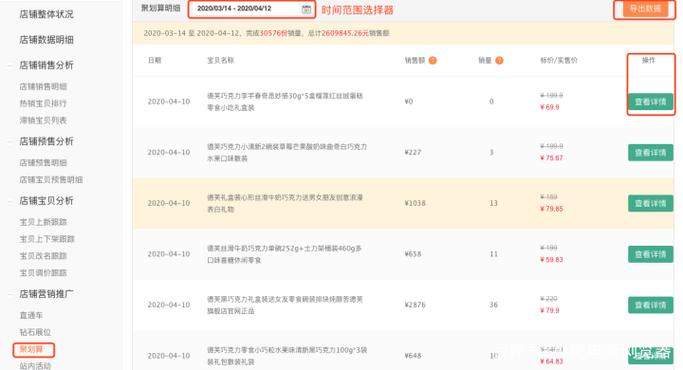Click the ¥2876 sales amount

415,305
